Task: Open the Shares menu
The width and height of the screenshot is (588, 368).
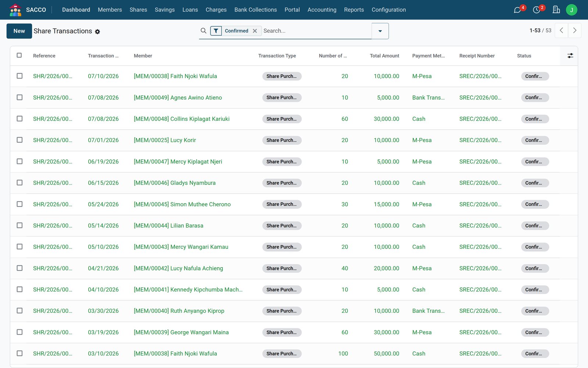Action: click(x=138, y=10)
